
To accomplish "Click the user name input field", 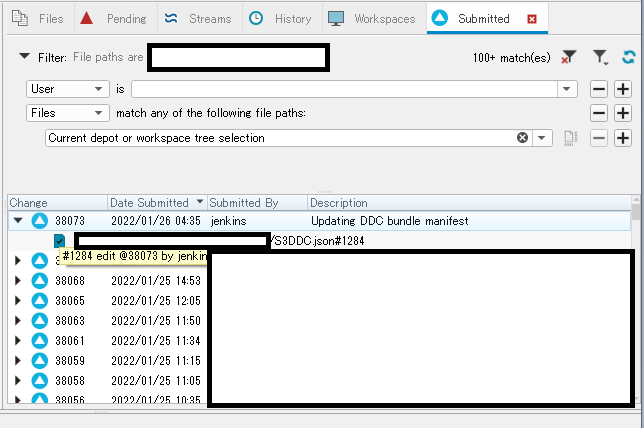I will coord(344,89).
